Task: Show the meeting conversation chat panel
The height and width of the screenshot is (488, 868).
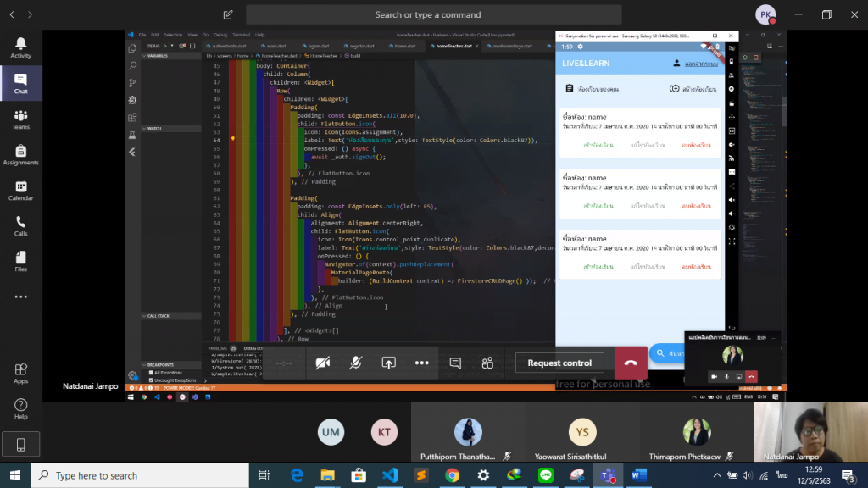Action: pos(455,363)
